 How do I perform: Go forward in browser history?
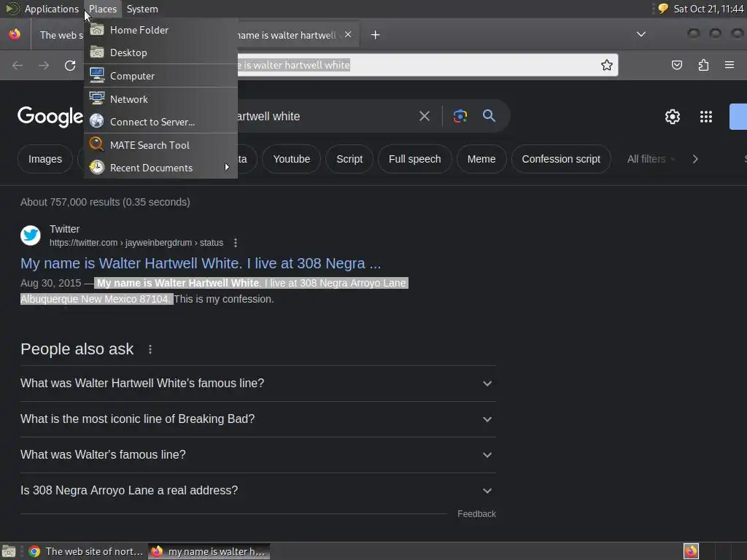point(44,65)
